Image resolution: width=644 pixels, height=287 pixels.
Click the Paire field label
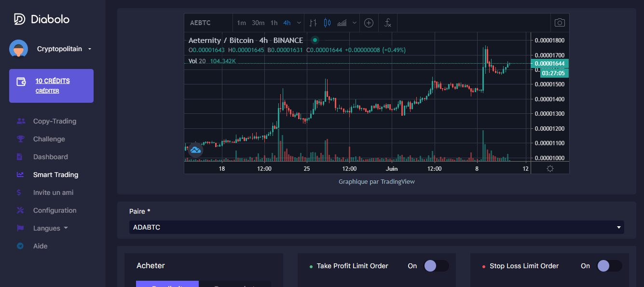(140, 211)
